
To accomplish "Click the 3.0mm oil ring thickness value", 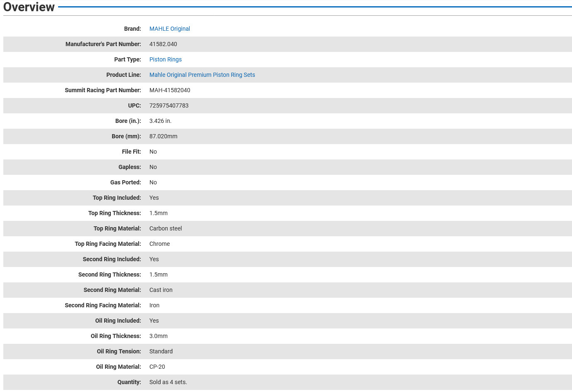I will [x=158, y=336].
